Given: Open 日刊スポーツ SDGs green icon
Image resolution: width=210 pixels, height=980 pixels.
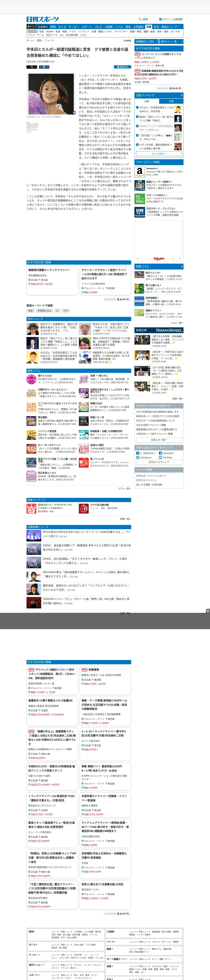Looking at the screenshot, I should (x=140, y=199).
